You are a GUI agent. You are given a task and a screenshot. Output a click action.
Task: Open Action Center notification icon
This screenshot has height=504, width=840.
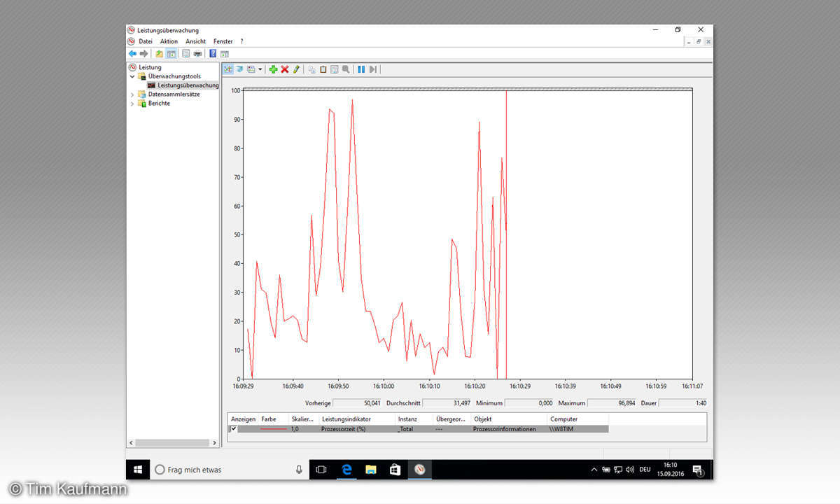698,470
